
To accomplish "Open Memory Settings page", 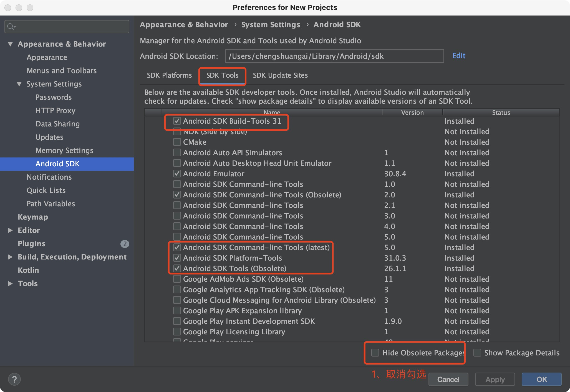I will (64, 151).
